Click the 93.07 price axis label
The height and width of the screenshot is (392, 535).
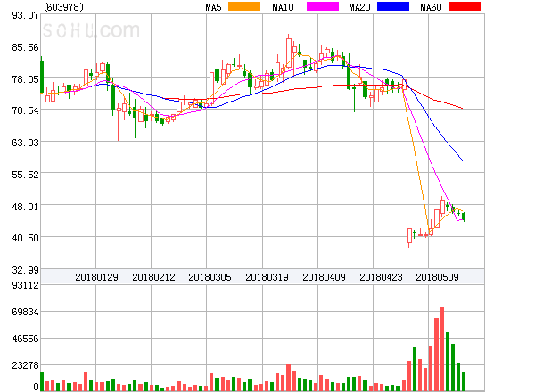point(25,15)
